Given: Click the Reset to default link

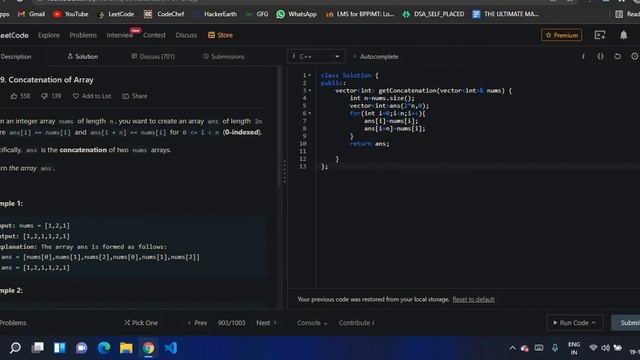Looking at the screenshot, I should pos(473,299).
